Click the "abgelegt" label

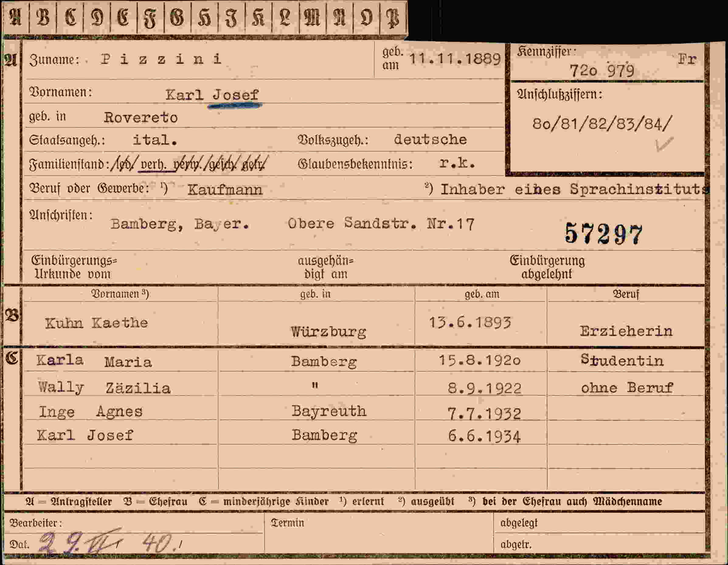[519, 523]
